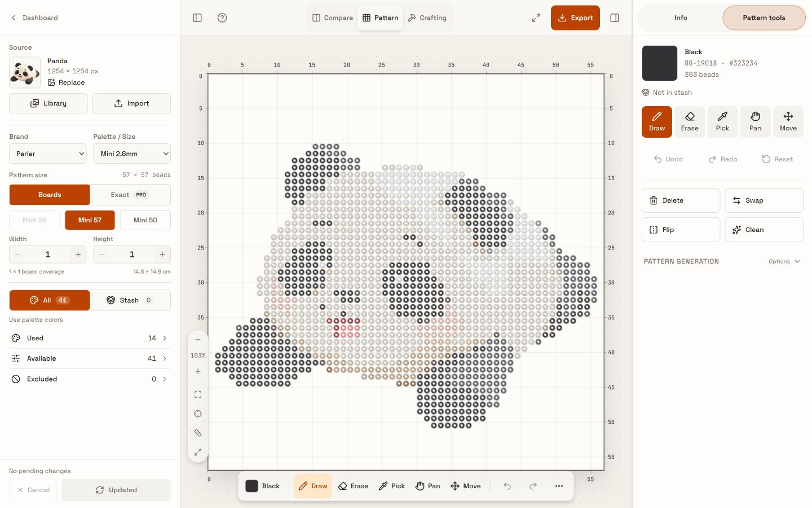The width and height of the screenshot is (812, 508).
Task: Zoom in with the canvas plus icon
Action: 198,371
